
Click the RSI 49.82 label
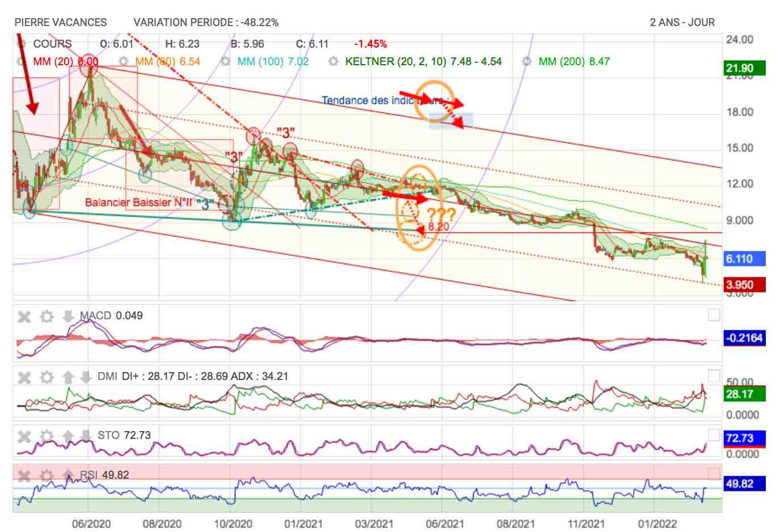[x=104, y=475]
